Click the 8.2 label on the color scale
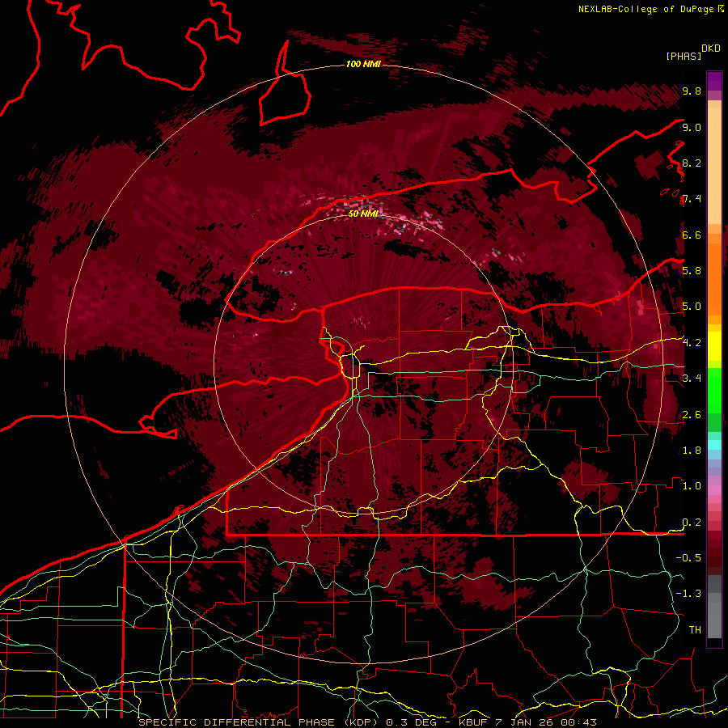This screenshot has width=728, height=728. (692, 163)
